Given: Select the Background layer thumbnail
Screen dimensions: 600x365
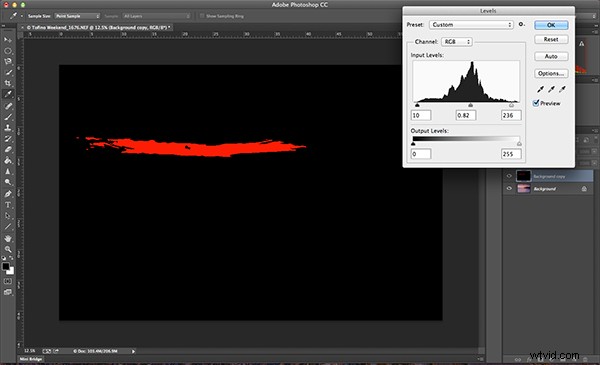Looking at the screenshot, I should point(523,188).
